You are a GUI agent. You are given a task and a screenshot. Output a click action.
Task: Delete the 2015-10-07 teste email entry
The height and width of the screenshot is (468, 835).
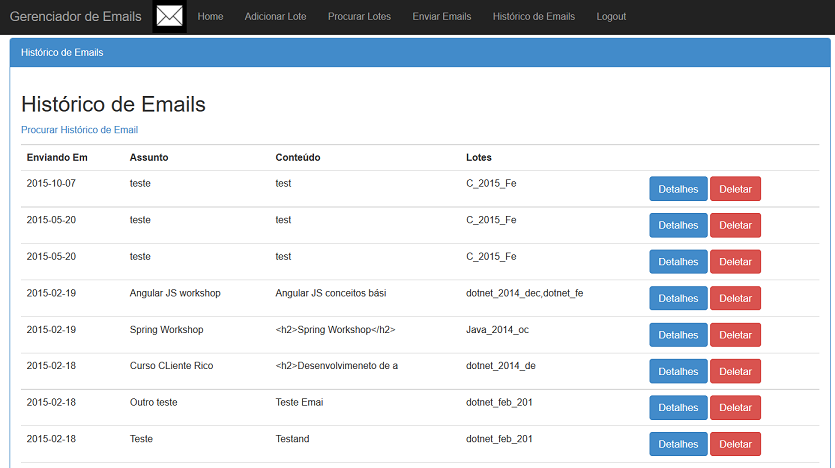735,189
